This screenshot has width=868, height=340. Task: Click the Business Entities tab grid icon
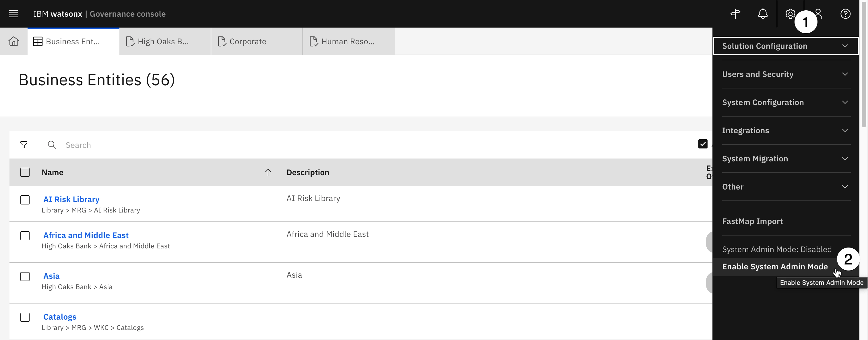[x=38, y=41]
